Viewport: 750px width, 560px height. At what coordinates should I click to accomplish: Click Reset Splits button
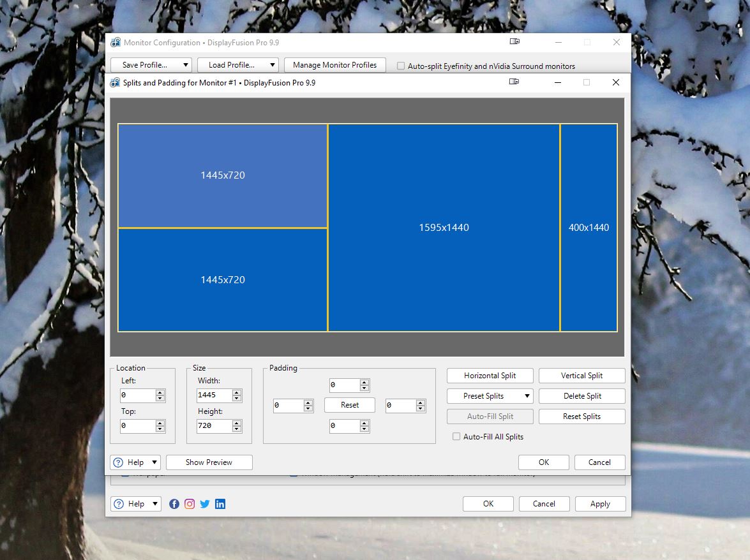coord(581,416)
